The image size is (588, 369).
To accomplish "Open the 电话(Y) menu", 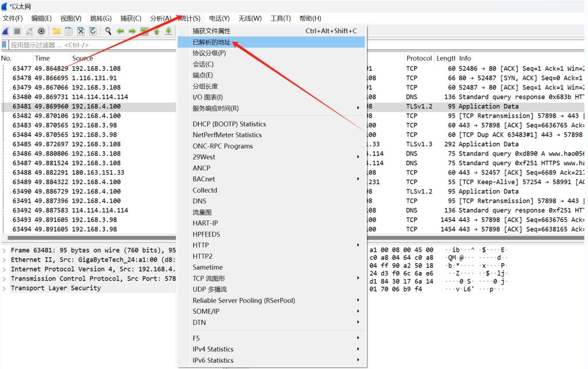I will tap(219, 18).
